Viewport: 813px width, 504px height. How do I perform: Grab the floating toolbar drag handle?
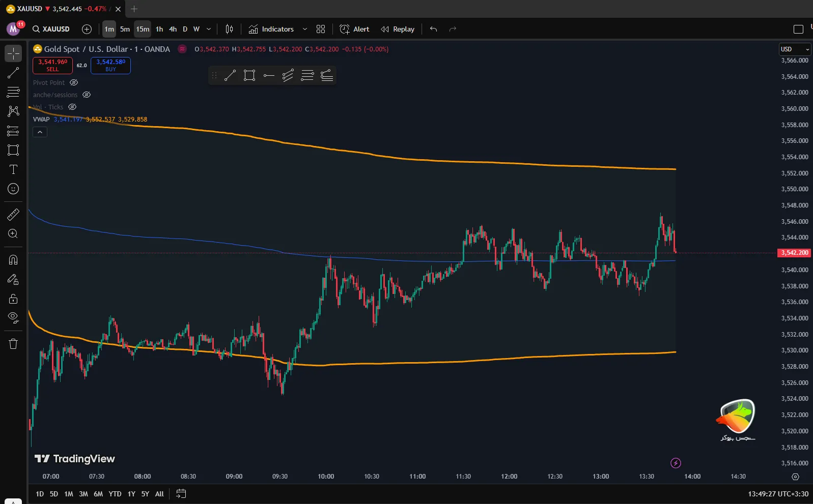coord(214,76)
